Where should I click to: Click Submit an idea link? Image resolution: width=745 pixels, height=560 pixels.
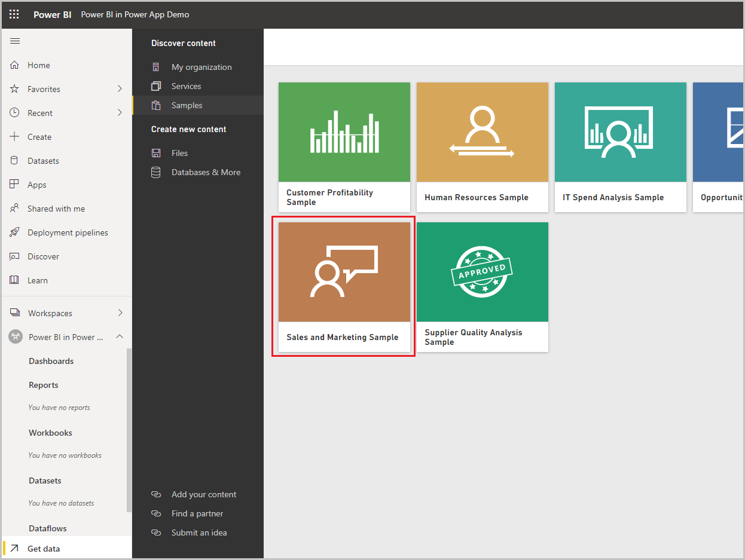199,533
